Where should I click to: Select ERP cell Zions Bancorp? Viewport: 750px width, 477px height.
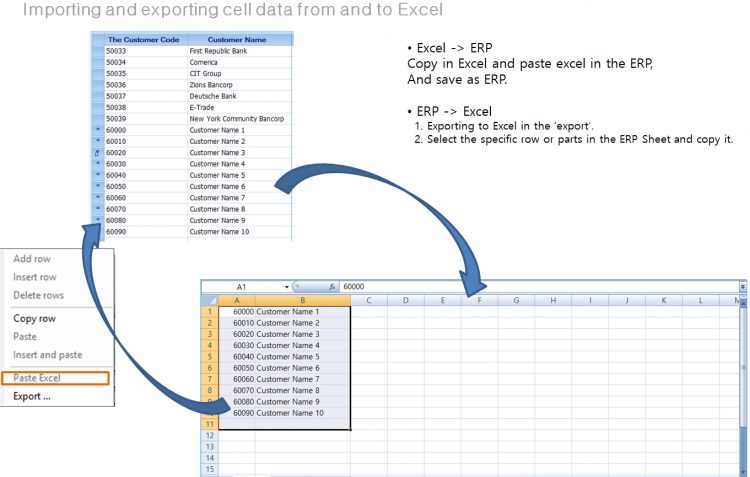[240, 85]
